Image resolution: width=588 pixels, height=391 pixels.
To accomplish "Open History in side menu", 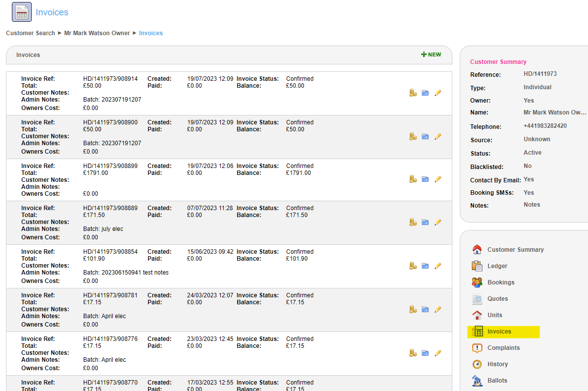I will point(497,364).
